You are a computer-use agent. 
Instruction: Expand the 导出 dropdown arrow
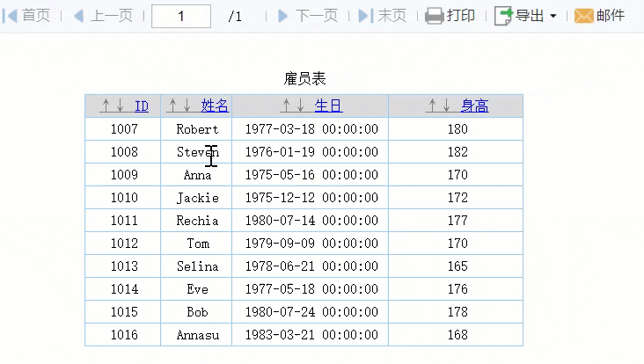tap(553, 17)
